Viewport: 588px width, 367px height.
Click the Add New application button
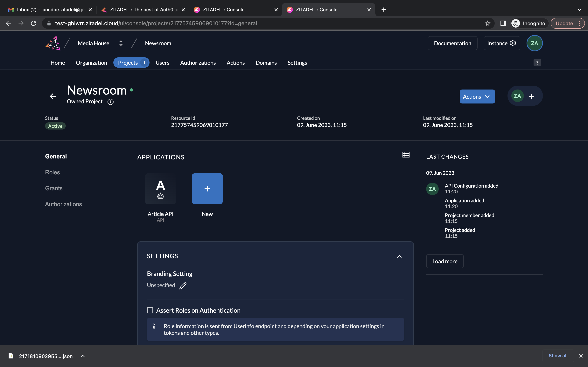207,189
